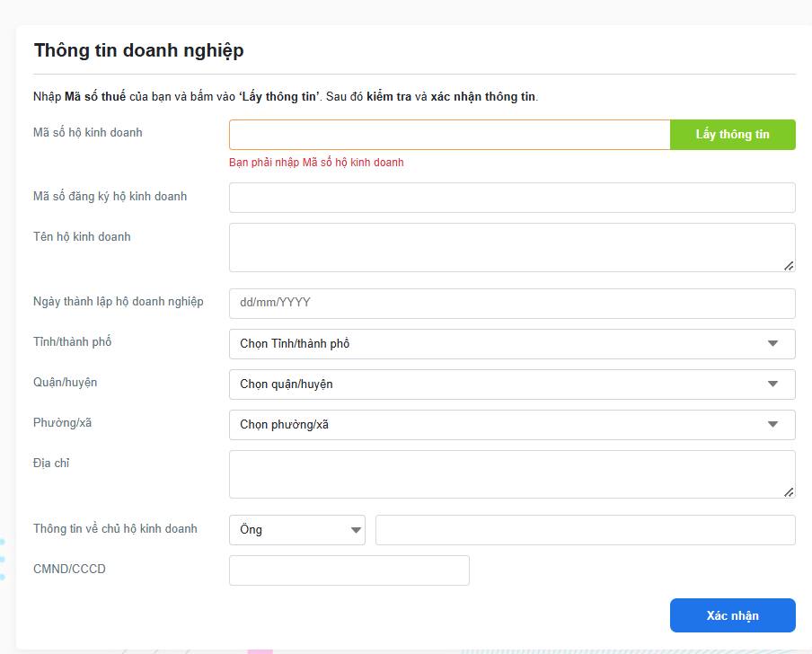Click the Tỉnh/thành phố field label

[73, 342]
